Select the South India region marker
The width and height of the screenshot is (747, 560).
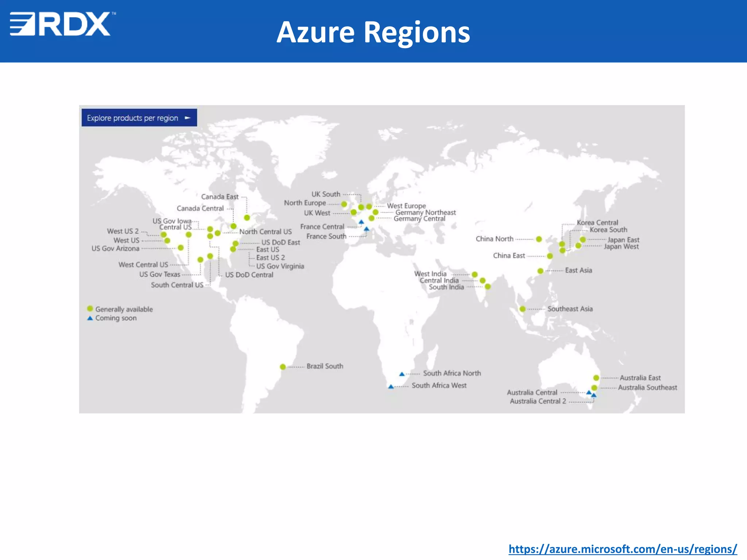pos(488,287)
